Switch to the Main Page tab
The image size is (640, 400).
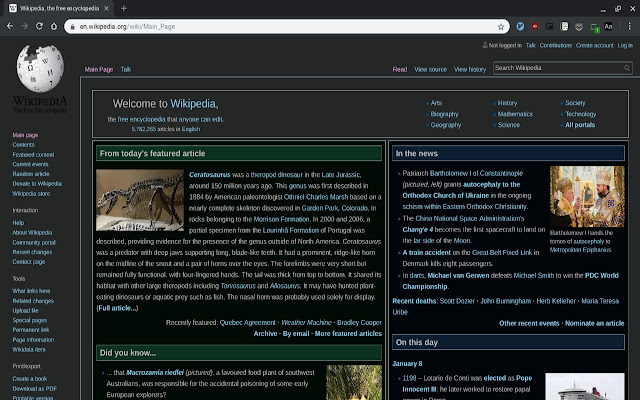tap(99, 69)
